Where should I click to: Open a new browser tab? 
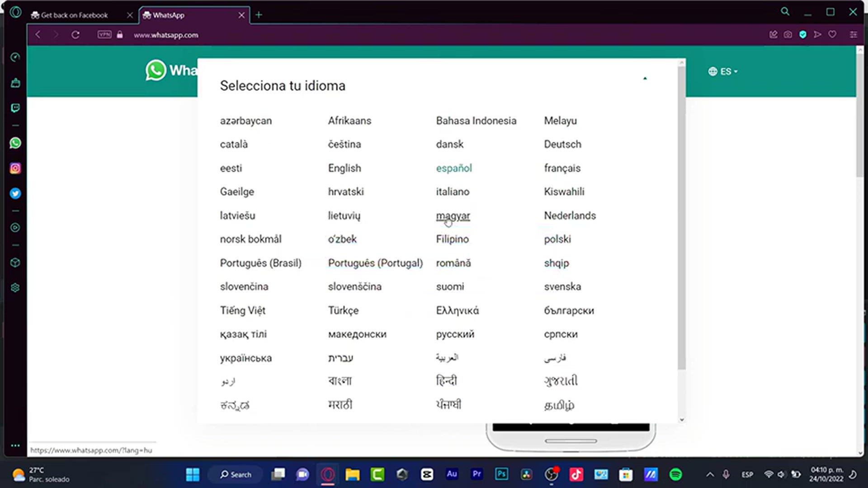[x=259, y=15]
